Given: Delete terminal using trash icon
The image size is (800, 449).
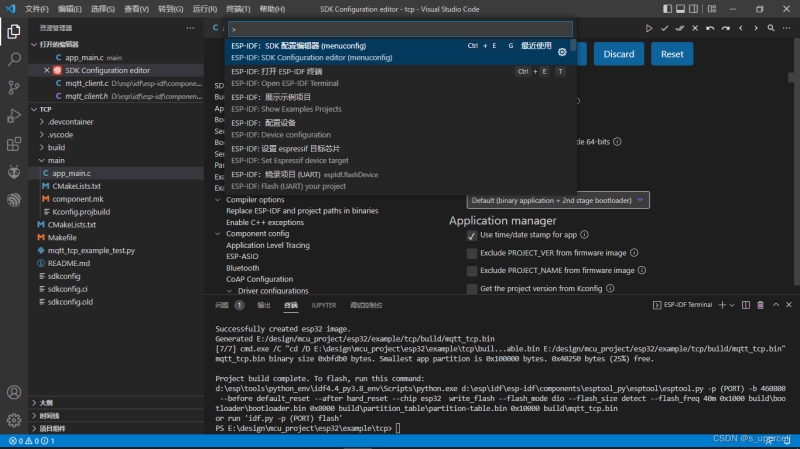Looking at the screenshot, I should click(760, 305).
